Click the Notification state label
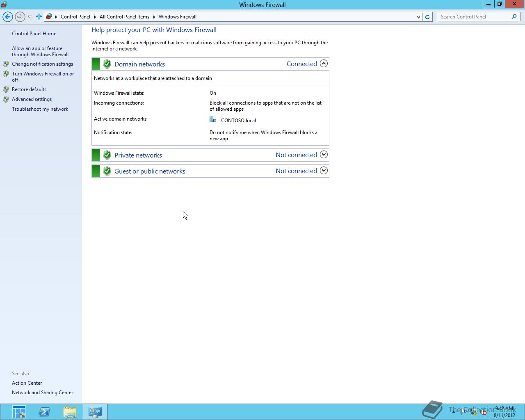This screenshot has width=525, height=420. click(x=113, y=132)
